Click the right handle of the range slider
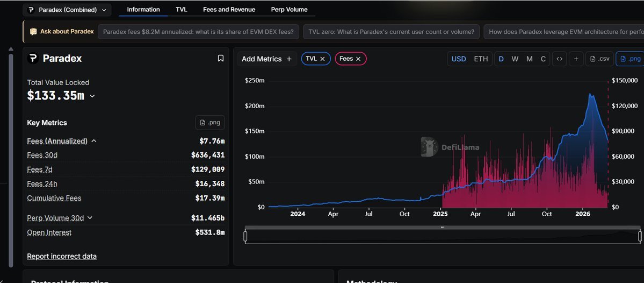 640,236
